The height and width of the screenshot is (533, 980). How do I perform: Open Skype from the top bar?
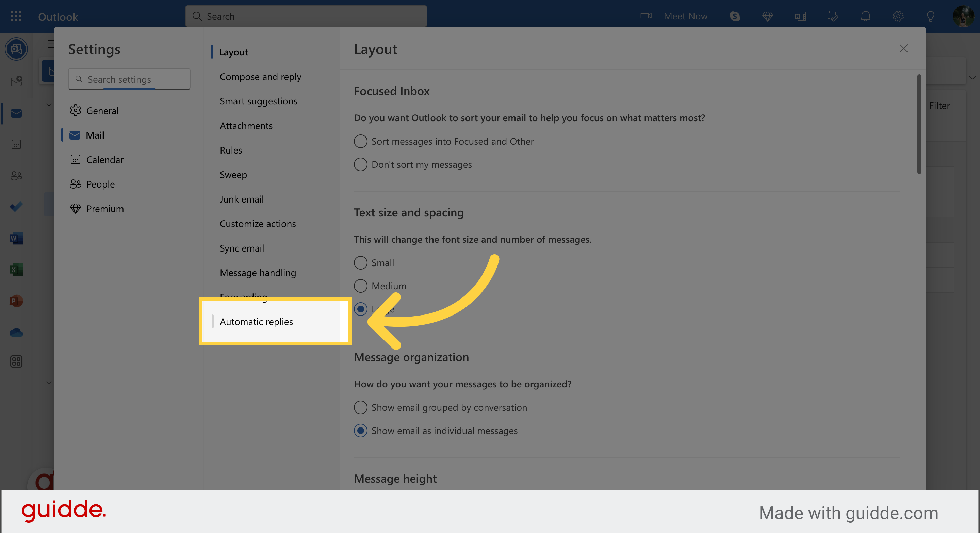pos(735,16)
